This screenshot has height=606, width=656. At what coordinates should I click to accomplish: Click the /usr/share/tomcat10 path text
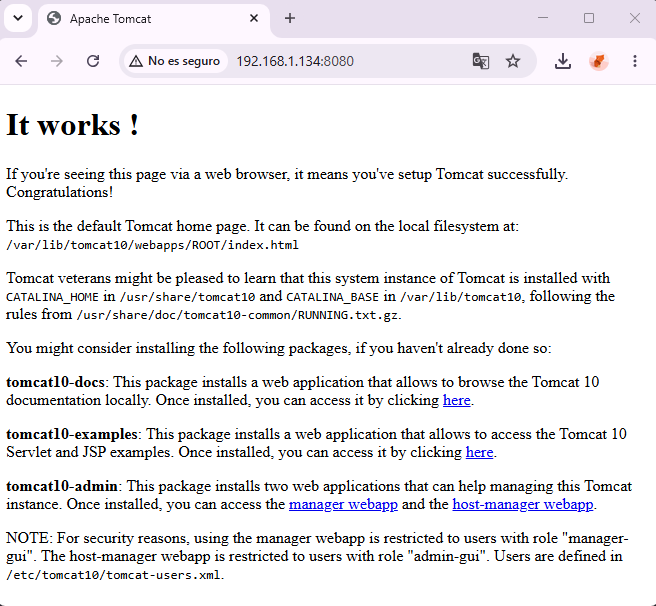tap(187, 297)
